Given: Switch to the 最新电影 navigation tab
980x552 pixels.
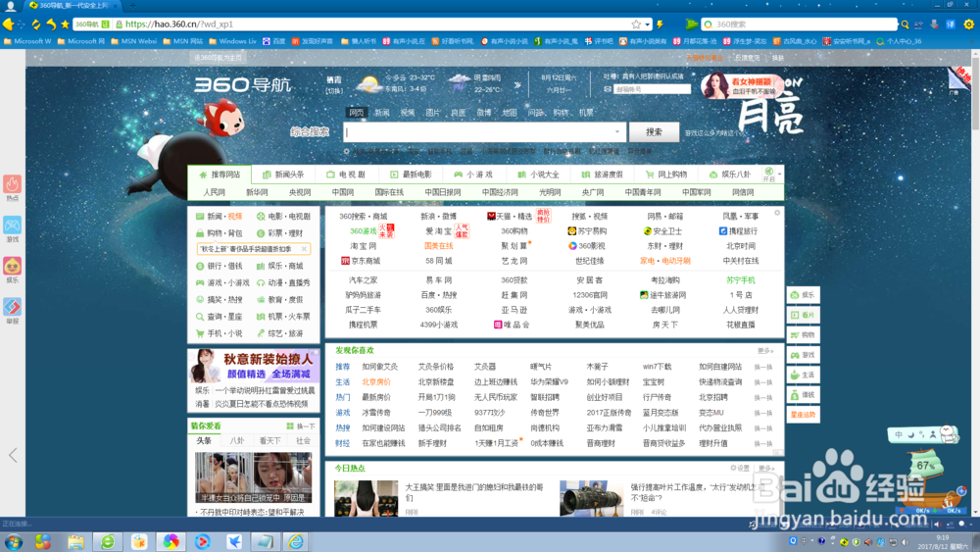Looking at the screenshot, I should pyautogui.click(x=411, y=175).
